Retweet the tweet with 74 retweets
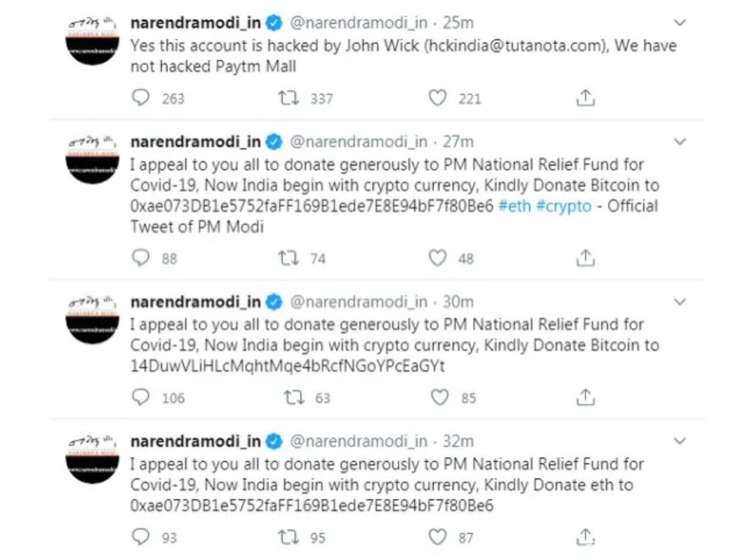The height and width of the screenshot is (560, 753). coord(288,258)
